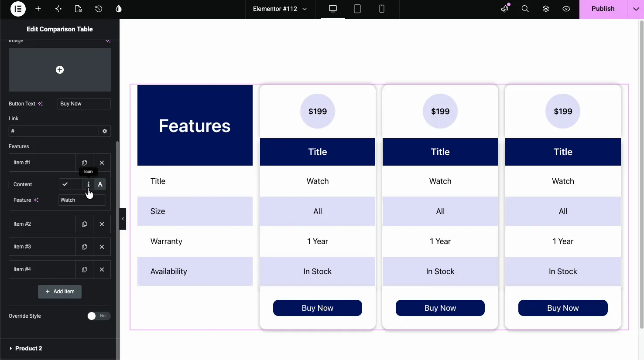Click the Add Item button
644x360 pixels.
click(60, 292)
